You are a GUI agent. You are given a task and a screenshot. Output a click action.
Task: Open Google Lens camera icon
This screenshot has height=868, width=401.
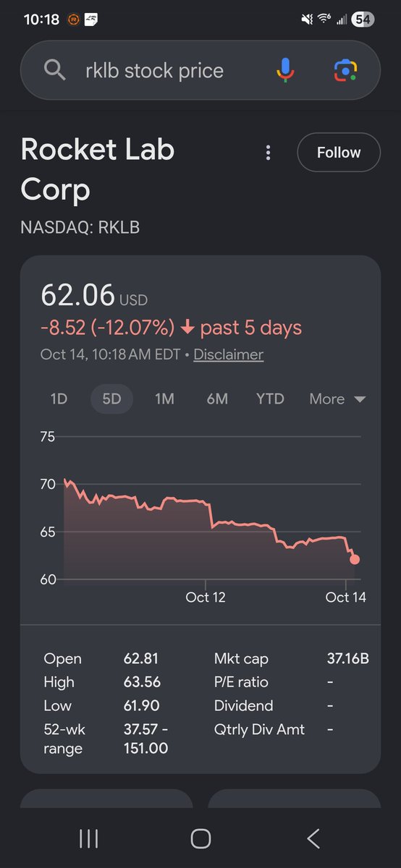tap(345, 70)
